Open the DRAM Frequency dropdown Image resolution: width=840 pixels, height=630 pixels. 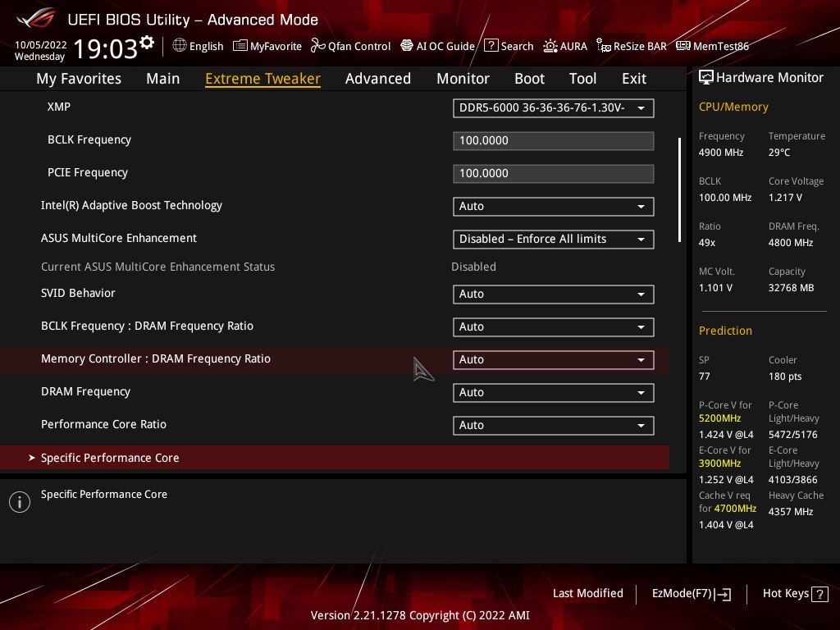point(554,392)
